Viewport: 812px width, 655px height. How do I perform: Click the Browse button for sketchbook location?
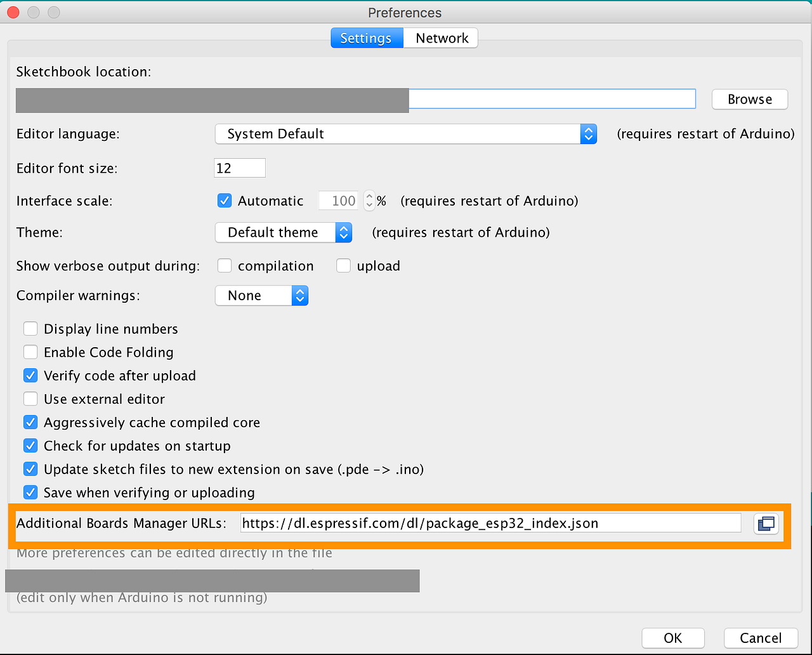(749, 99)
